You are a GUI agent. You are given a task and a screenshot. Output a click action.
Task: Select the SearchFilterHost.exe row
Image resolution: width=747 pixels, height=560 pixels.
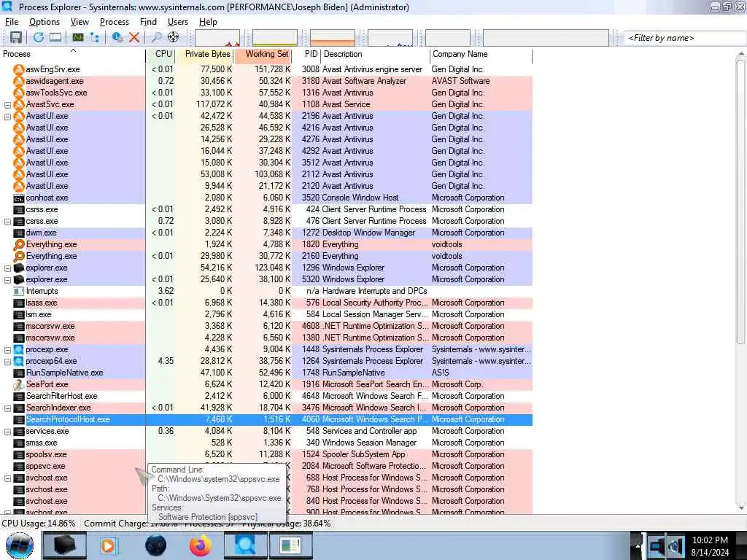tap(266, 396)
